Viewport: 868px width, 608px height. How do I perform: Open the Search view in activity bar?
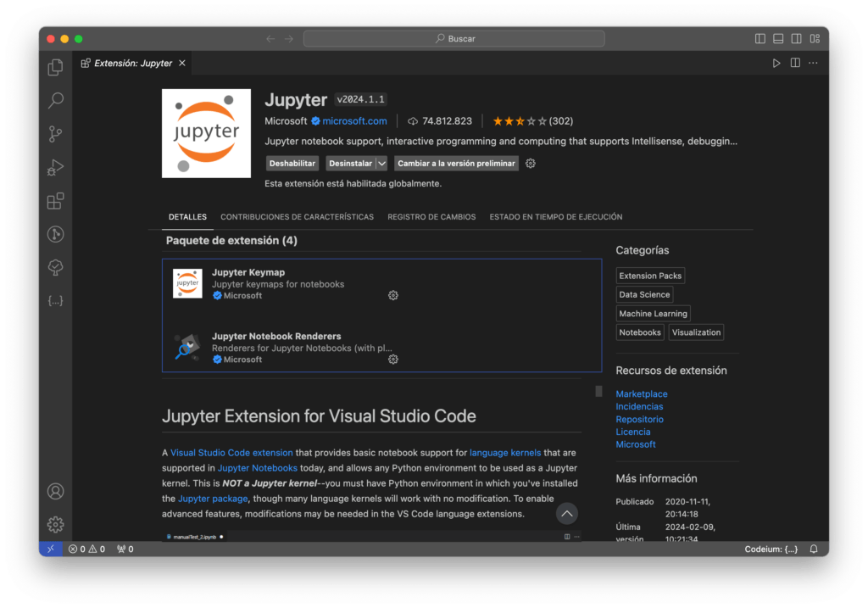pos(56,100)
